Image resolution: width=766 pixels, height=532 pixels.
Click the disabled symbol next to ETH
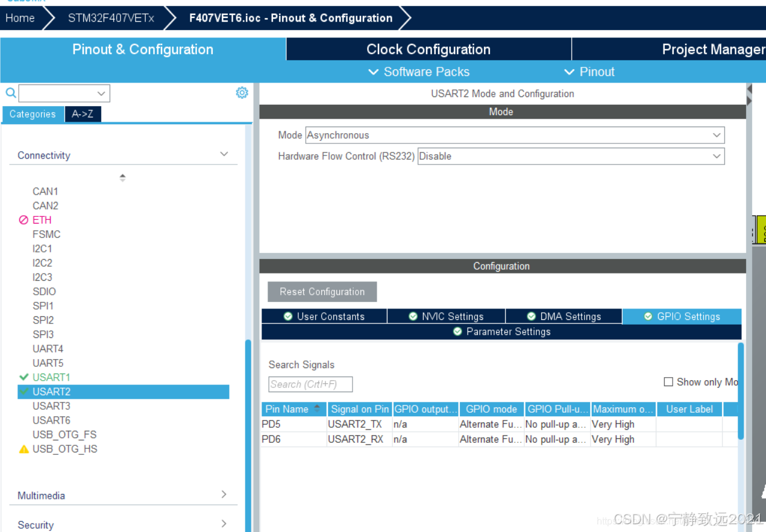click(23, 219)
